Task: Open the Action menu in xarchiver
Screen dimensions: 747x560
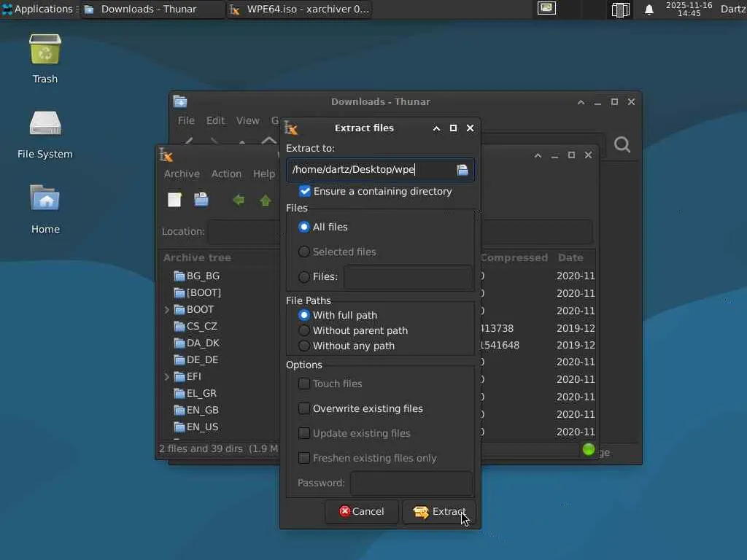Action: [226, 174]
